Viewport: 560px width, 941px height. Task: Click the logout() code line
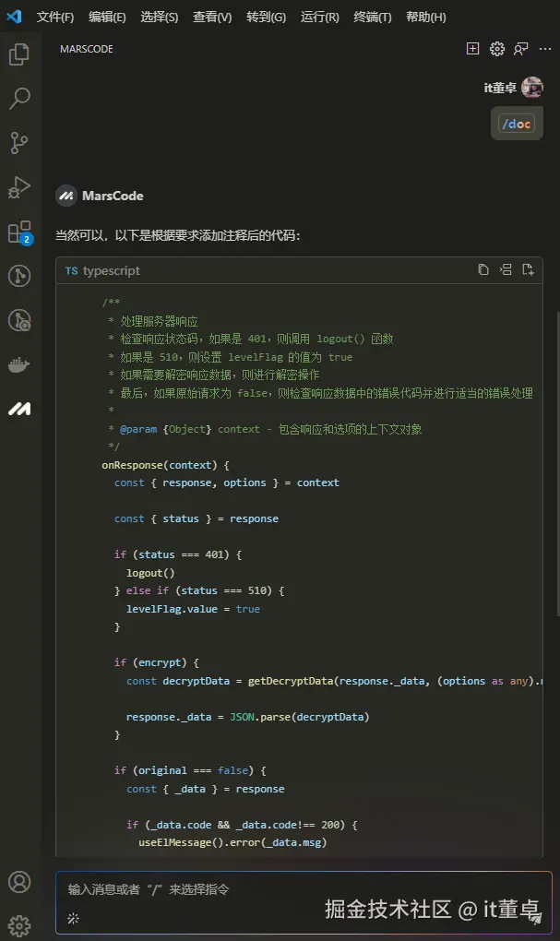150,573
